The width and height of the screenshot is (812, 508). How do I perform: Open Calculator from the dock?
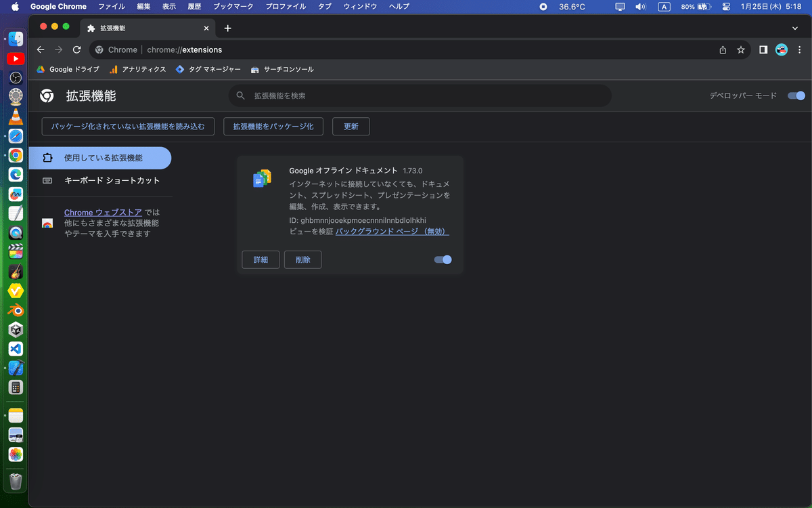[x=16, y=387]
